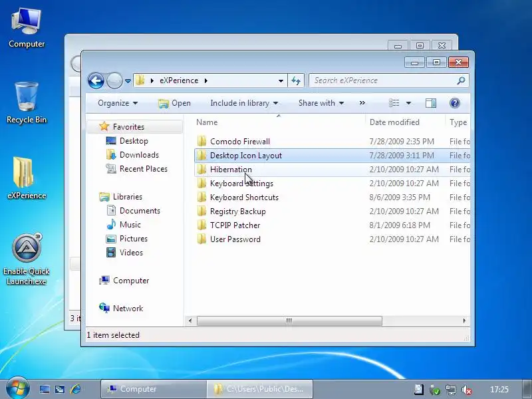Click date 7/28/2009 2:35 PM
The width and height of the screenshot is (532, 399).
(402, 142)
